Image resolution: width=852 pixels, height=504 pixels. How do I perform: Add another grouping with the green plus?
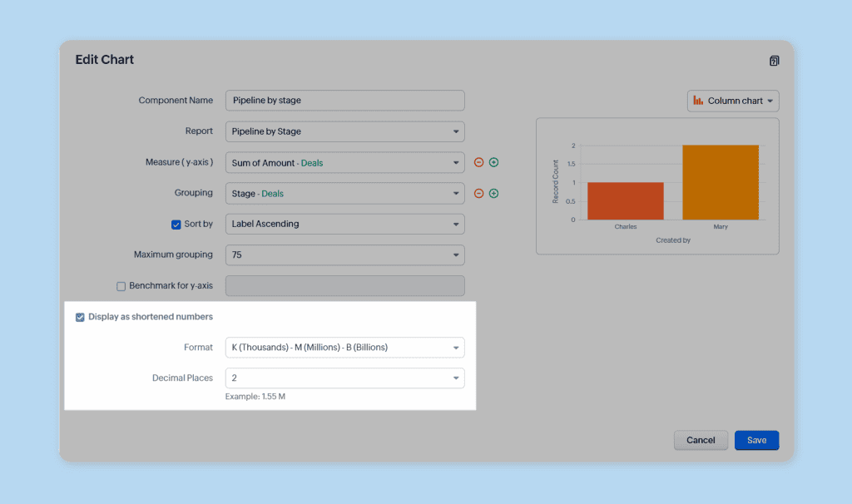tap(493, 193)
